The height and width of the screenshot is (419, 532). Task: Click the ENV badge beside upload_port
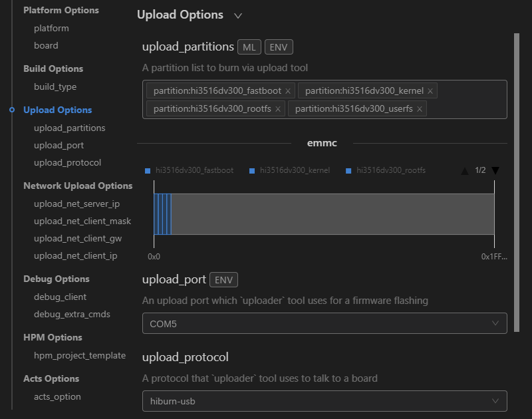[223, 280]
